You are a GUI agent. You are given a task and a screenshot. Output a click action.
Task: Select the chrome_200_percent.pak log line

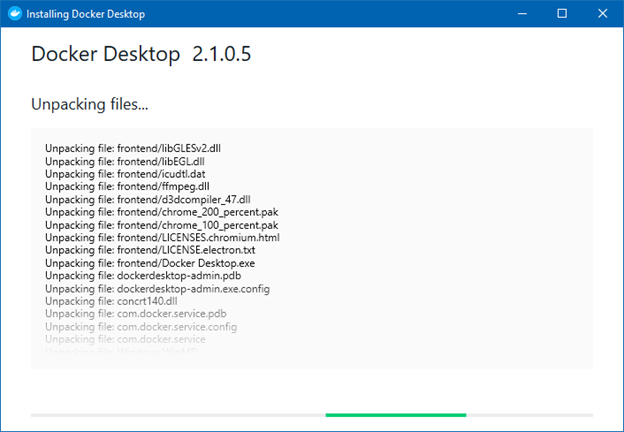[x=162, y=212]
